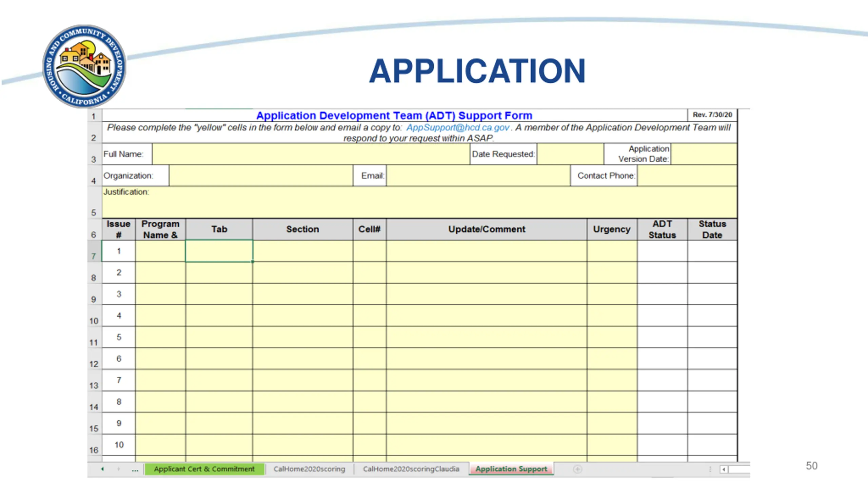Select the Tab column header cell
This screenshot has height=488, width=868.
(x=219, y=229)
